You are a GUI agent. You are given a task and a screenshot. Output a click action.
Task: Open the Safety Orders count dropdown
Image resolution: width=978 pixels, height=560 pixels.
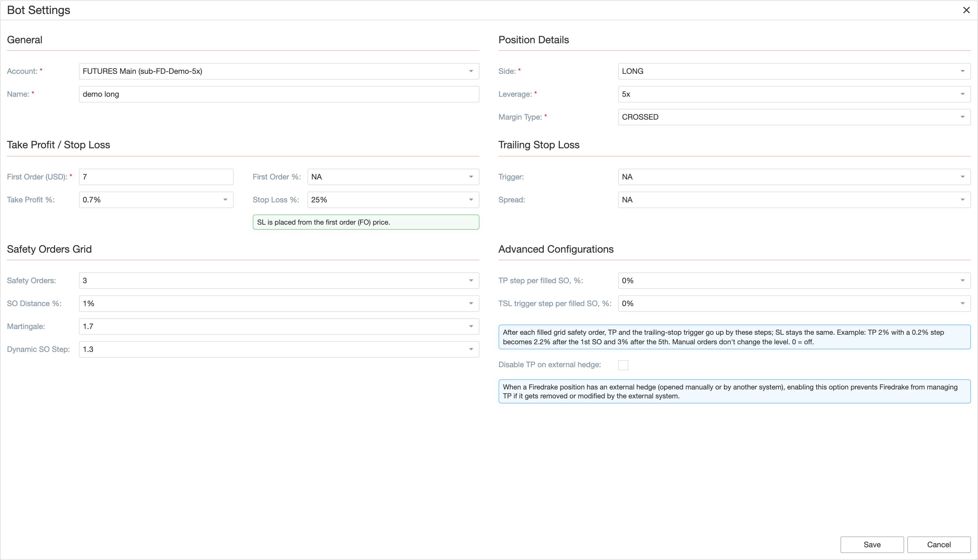tap(279, 281)
